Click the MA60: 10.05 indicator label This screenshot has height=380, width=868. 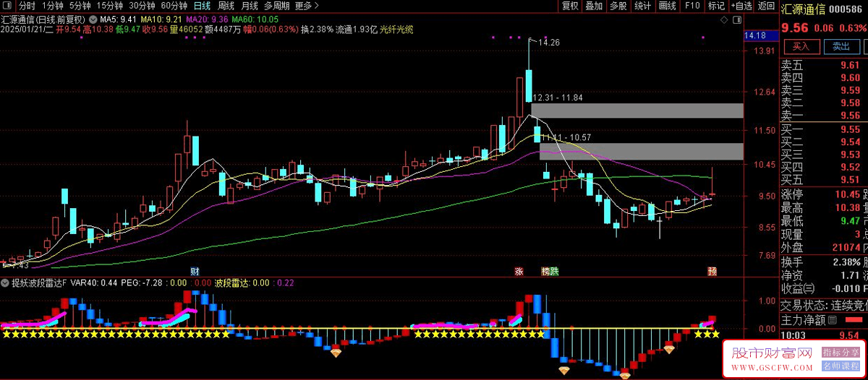(x=255, y=19)
